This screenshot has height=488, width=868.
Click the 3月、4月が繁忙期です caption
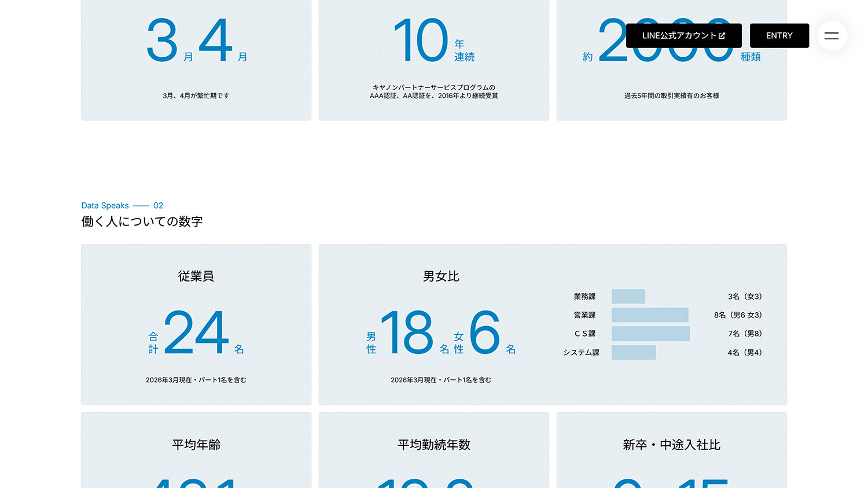[x=196, y=96]
